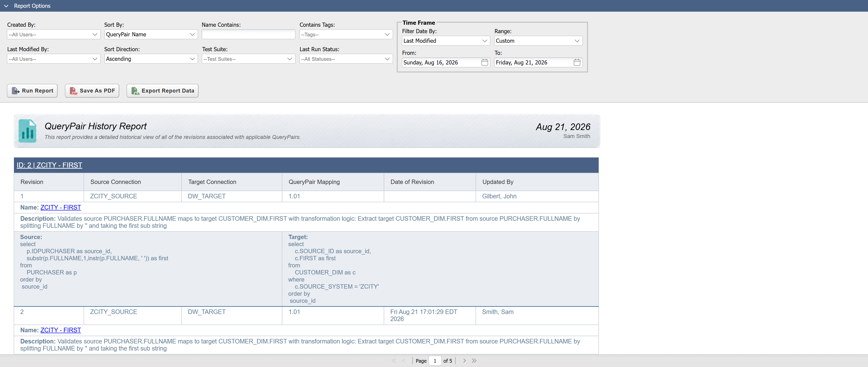Image resolution: width=868 pixels, height=367 pixels.
Task: Open the Range Custom dropdown
Action: point(538,41)
